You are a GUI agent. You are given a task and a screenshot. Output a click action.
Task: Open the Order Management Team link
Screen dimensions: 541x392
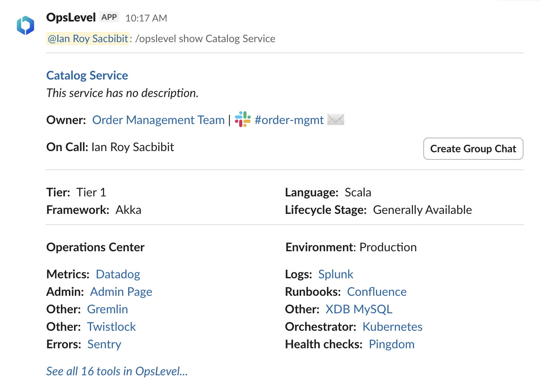pos(158,120)
